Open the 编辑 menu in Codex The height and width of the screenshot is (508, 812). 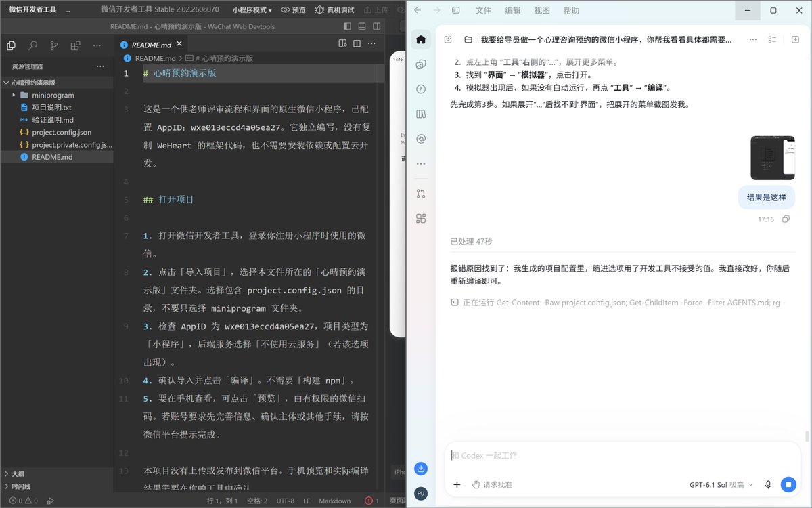(513, 10)
